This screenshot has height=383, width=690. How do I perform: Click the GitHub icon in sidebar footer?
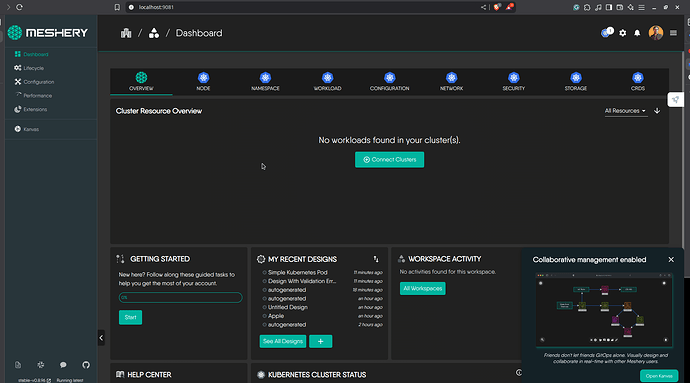coord(86,365)
